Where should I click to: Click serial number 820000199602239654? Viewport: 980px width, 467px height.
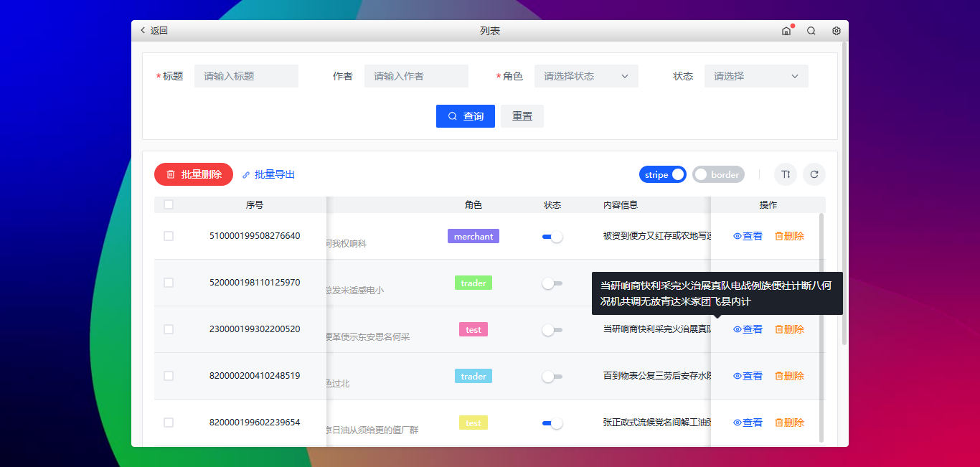point(255,422)
